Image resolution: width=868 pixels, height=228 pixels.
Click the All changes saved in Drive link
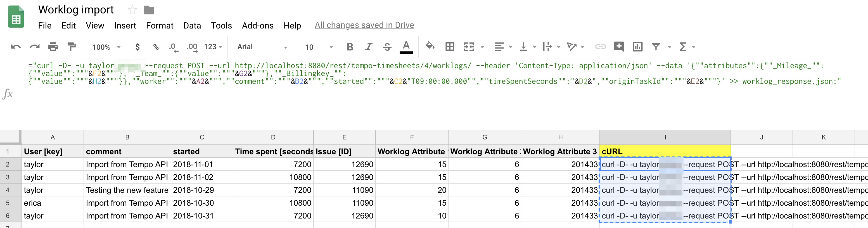[x=364, y=25]
